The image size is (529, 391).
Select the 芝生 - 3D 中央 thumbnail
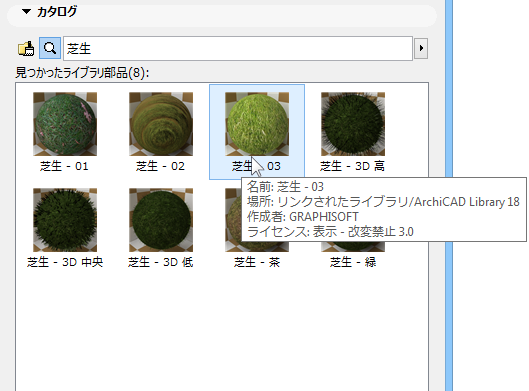click(x=65, y=220)
